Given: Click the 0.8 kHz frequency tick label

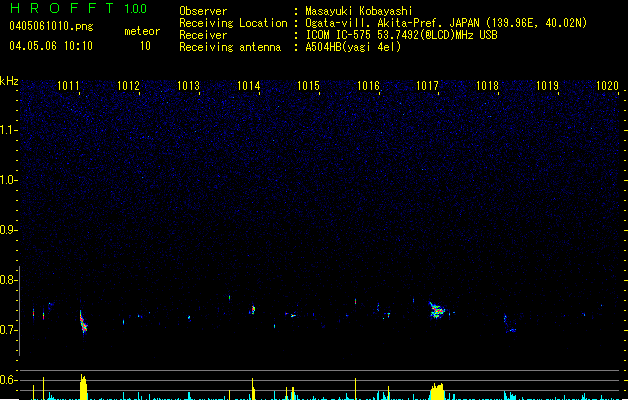Looking at the screenshot, I should pos(8,280).
